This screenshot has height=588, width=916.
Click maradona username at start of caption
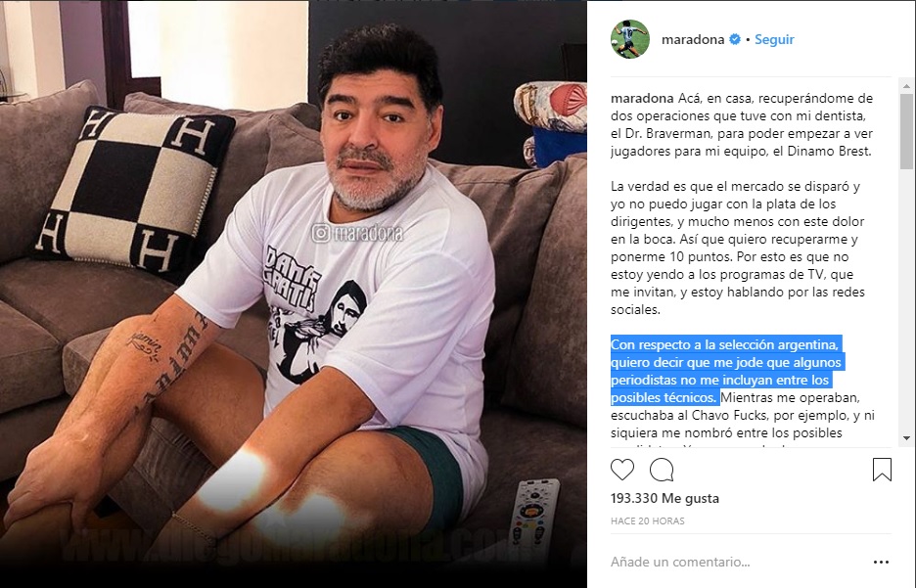642,98
